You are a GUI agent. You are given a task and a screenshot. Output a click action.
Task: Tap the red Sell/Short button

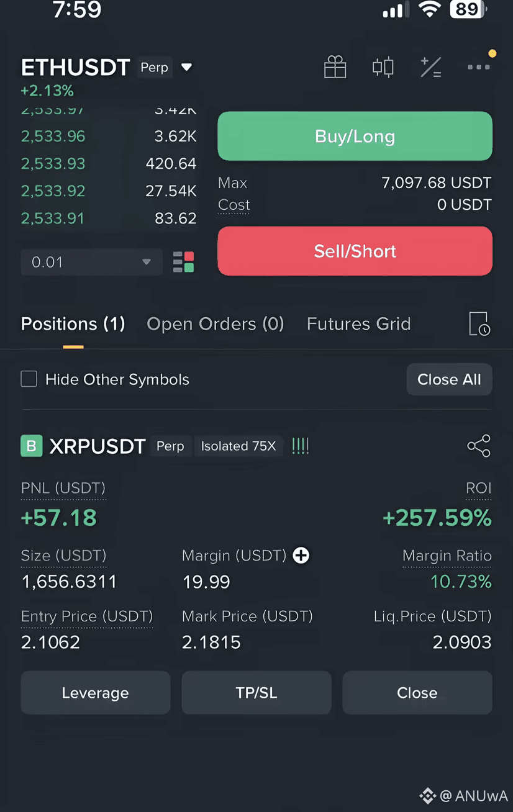pos(355,251)
